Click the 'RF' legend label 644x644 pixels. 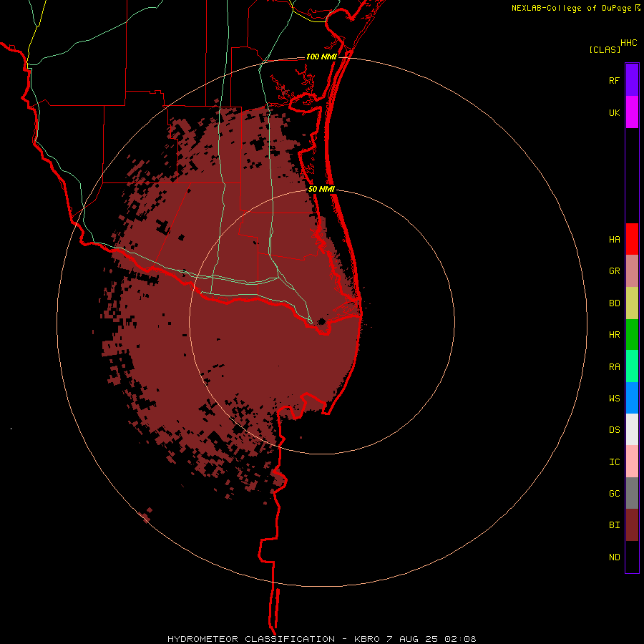click(x=614, y=80)
